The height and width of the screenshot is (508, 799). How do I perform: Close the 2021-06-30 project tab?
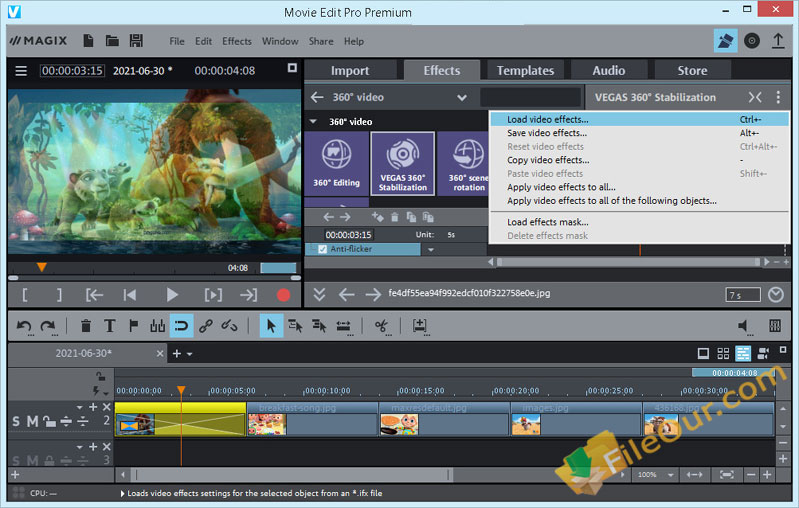click(160, 353)
